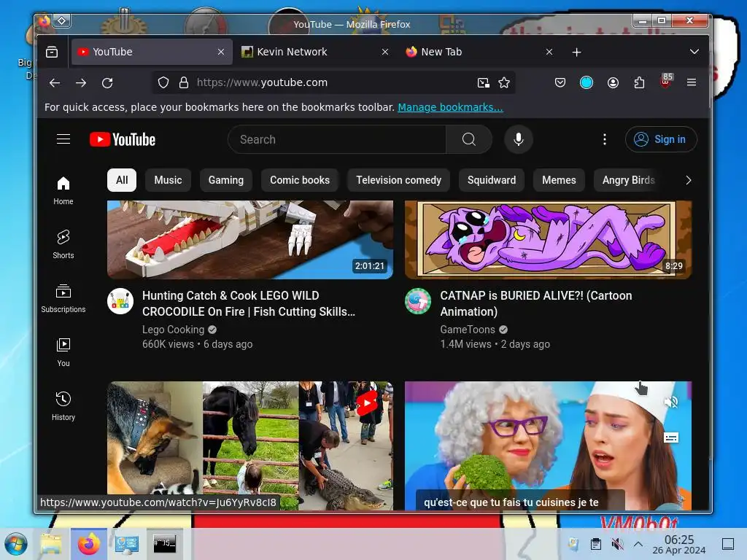Expand the list all tabs chevron
This screenshot has width=747, height=560.
coord(694,52)
